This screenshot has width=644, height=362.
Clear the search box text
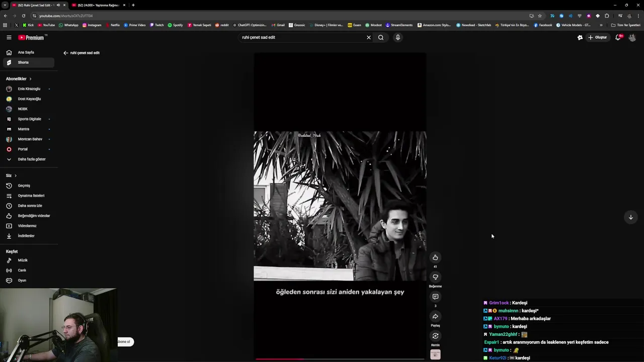(x=369, y=37)
